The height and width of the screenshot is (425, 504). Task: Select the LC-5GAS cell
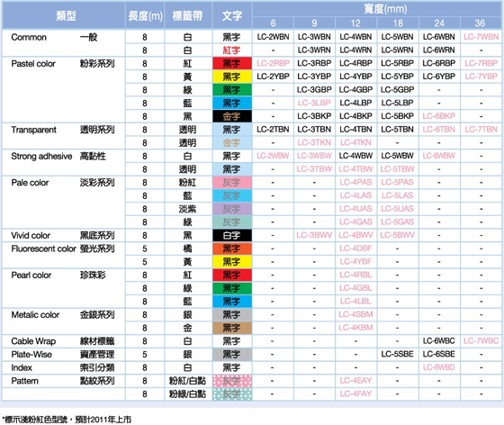coord(397,222)
